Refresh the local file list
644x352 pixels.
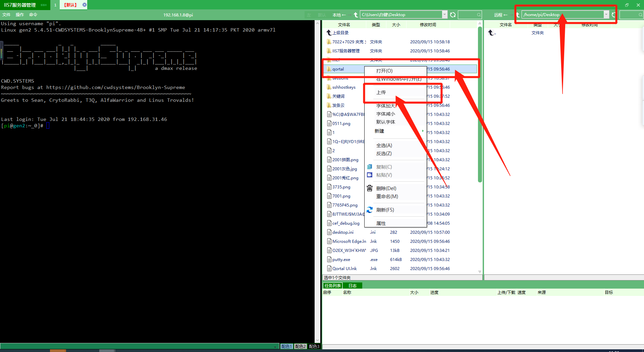[453, 15]
